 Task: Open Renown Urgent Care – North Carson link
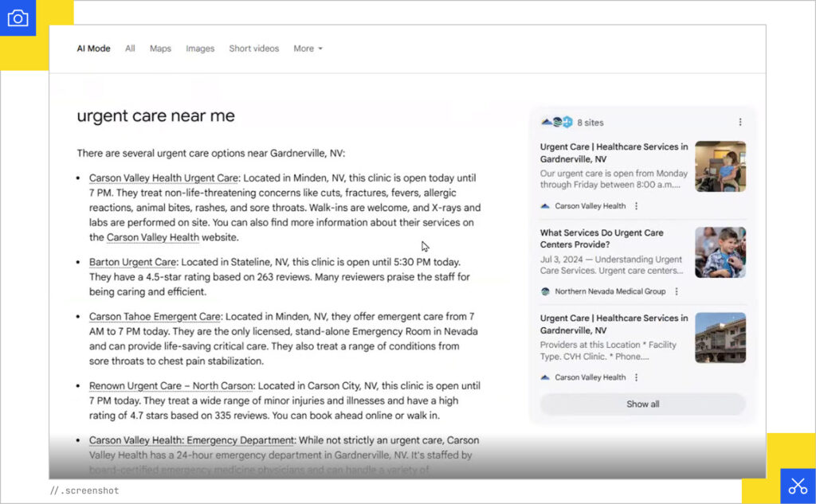tap(171, 386)
